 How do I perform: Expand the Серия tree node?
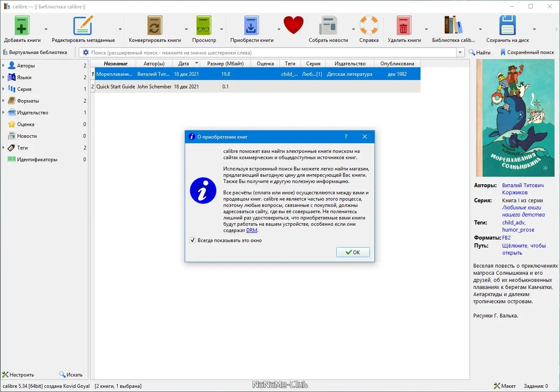3,89
